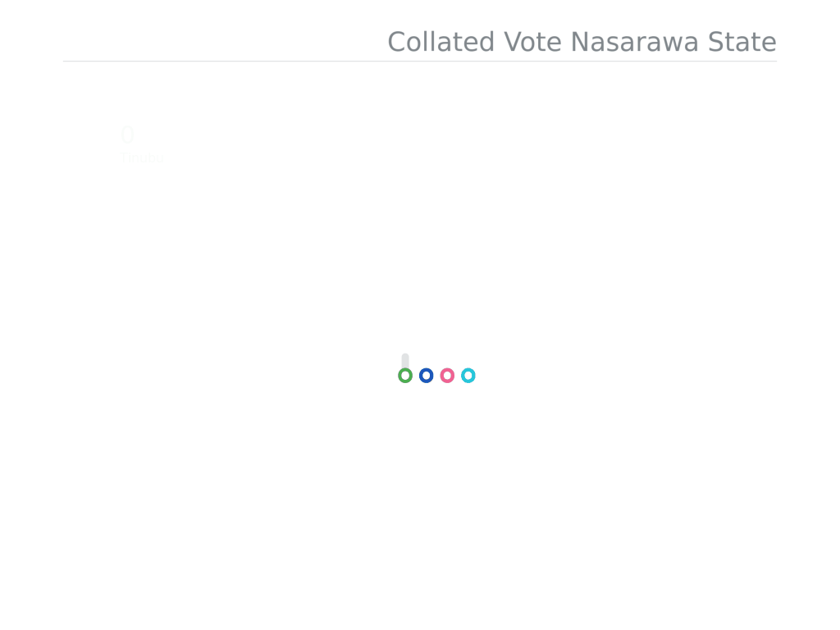The width and height of the screenshot is (840, 630).
Task: Click the faint "Tinubu" label
Action: click(x=142, y=158)
